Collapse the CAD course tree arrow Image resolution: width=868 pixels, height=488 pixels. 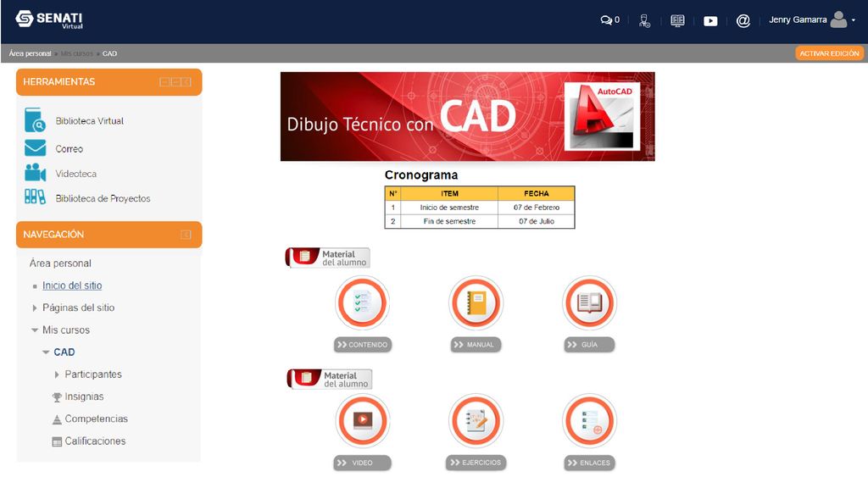(x=46, y=352)
